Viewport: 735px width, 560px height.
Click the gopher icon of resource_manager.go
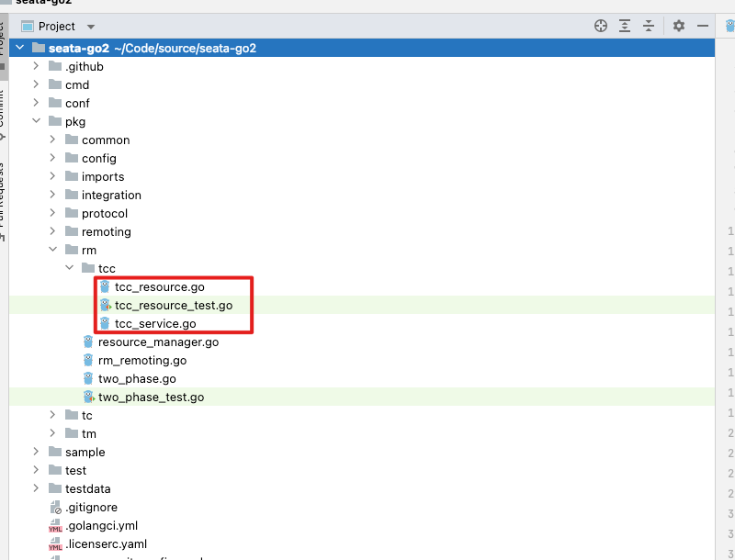coord(88,342)
